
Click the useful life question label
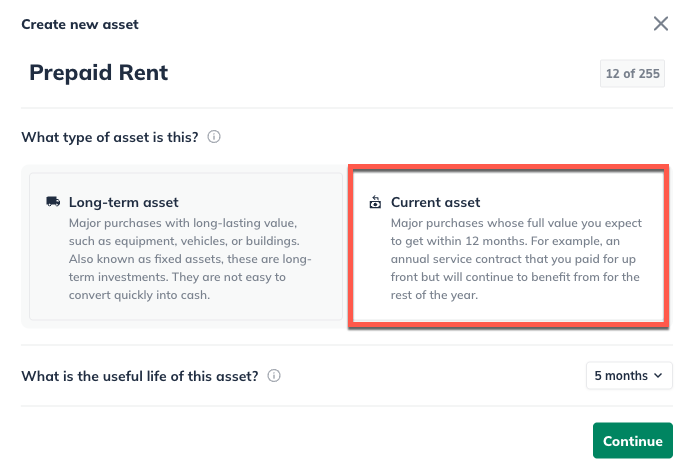(140, 377)
